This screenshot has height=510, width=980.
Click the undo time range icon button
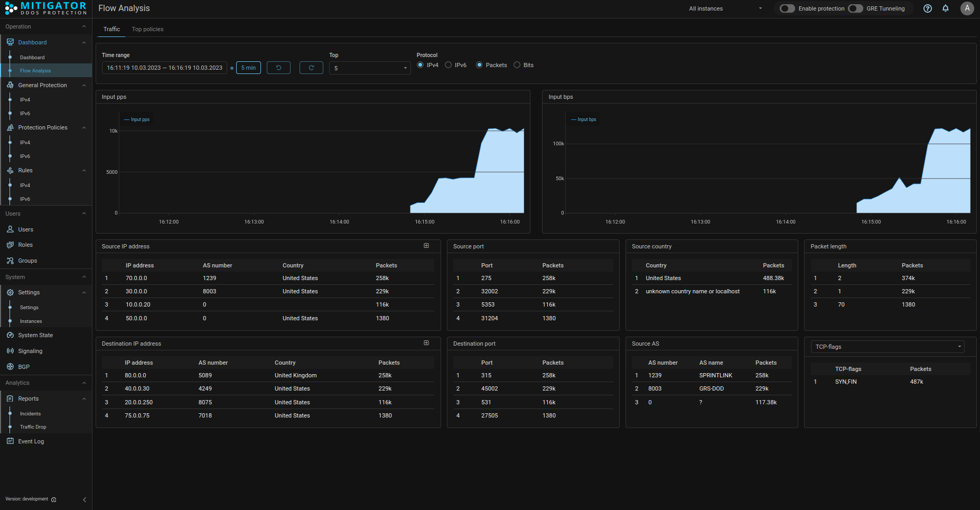point(278,68)
